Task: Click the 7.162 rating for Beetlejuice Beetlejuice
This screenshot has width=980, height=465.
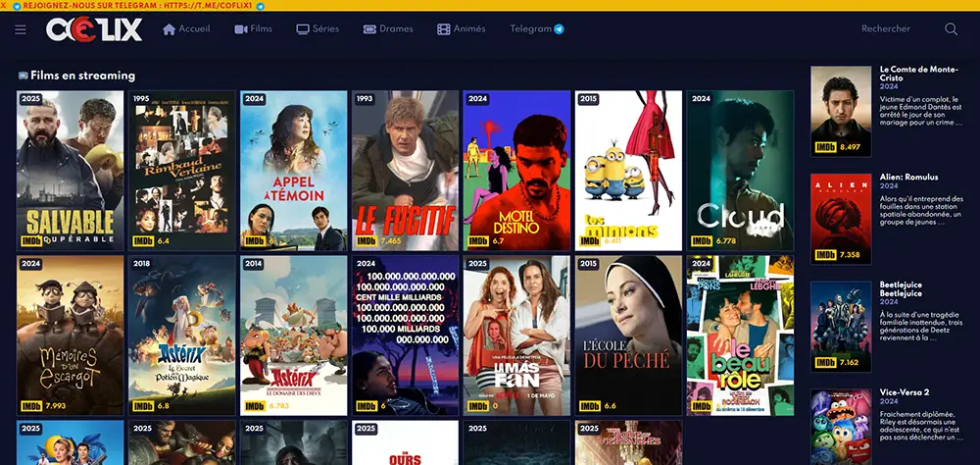Action: [x=850, y=362]
